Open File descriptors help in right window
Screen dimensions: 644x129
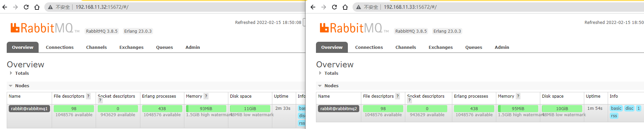(398, 96)
